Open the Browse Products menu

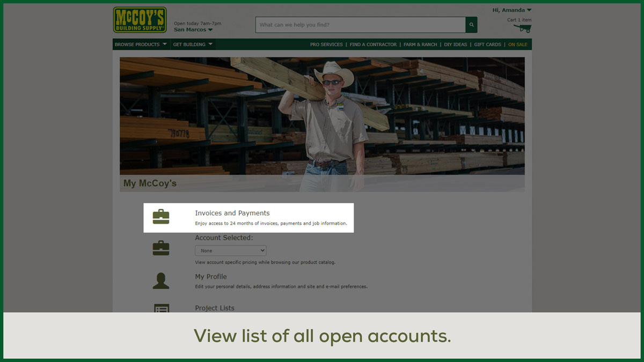(x=141, y=45)
